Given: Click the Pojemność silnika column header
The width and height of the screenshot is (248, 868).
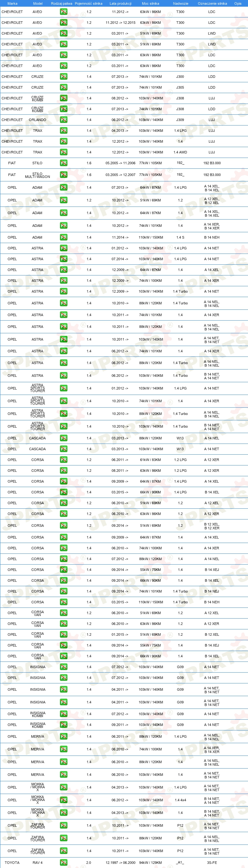Looking at the screenshot, I should coord(88,3).
